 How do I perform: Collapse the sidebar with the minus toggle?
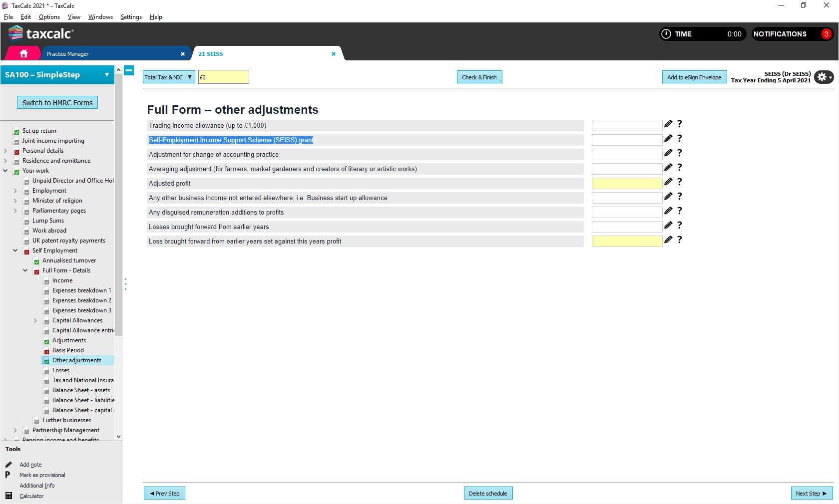pos(129,70)
